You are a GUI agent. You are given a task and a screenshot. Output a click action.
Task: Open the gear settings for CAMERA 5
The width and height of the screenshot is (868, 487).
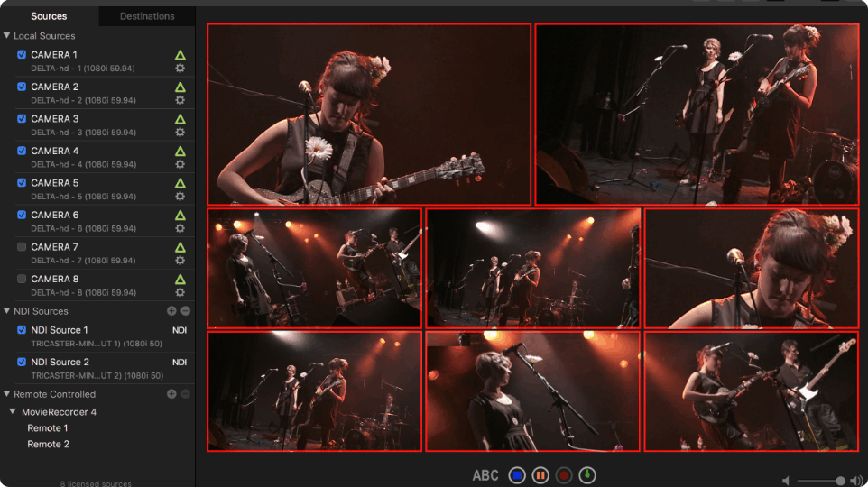pos(180,197)
